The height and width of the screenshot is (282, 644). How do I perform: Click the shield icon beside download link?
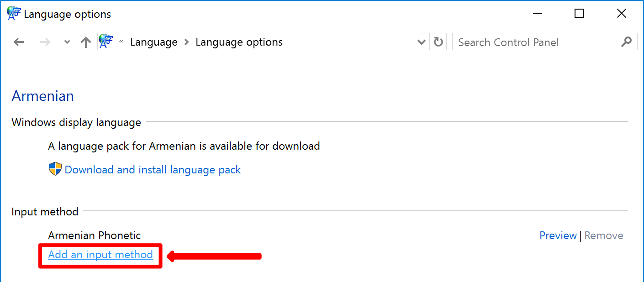tap(55, 169)
